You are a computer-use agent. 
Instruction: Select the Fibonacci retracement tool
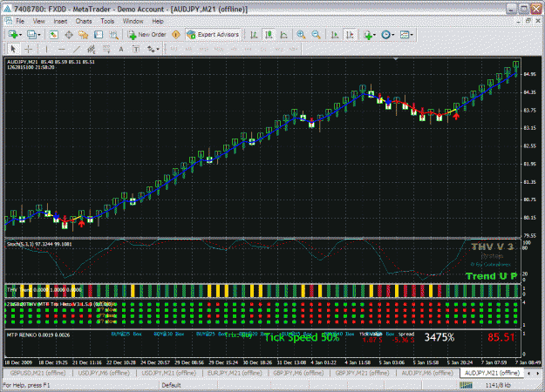point(106,50)
